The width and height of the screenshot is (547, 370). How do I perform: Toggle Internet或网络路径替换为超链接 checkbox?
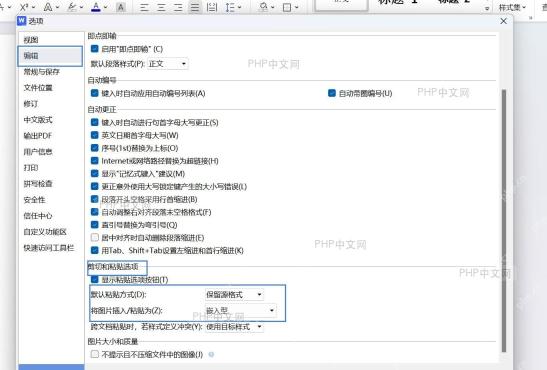click(95, 160)
